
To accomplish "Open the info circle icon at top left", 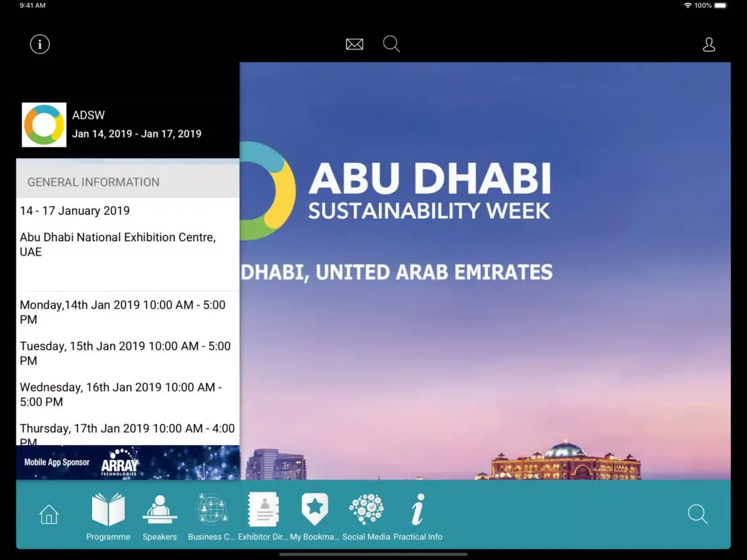I will click(x=39, y=44).
